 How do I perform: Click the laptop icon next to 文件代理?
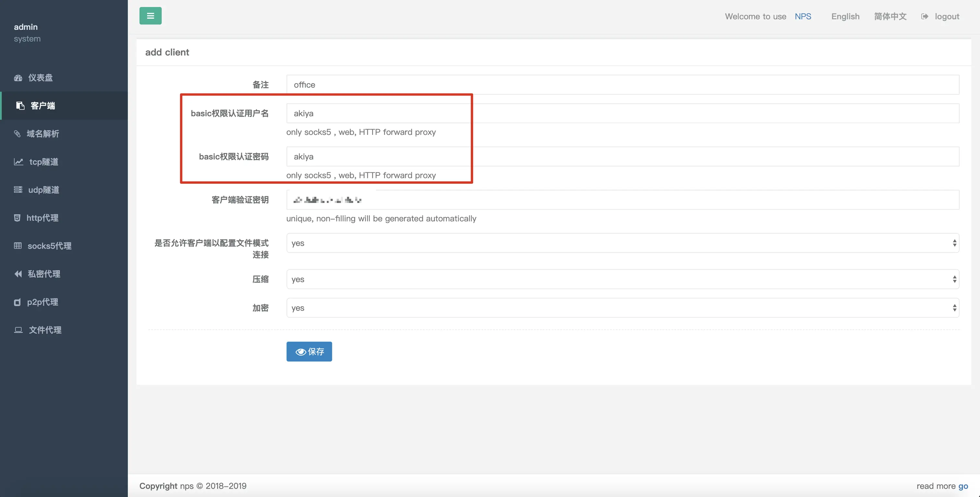click(18, 330)
